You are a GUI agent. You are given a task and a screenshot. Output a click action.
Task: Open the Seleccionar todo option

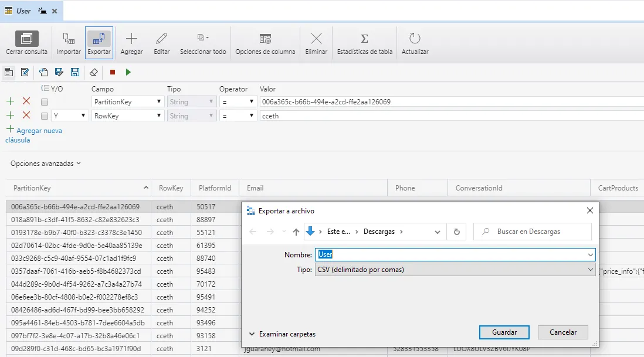pos(203,43)
